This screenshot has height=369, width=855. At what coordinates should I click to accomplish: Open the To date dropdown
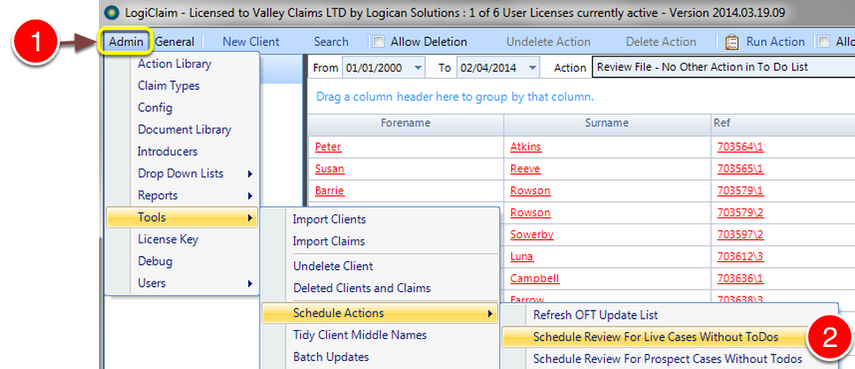[x=533, y=68]
